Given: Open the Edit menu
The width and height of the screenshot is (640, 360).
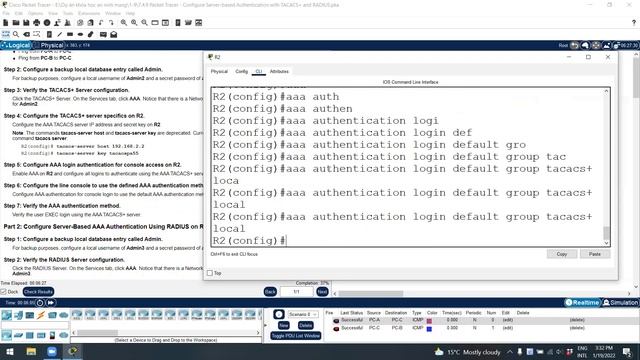Looking at the screenshot, I should [x=19, y=13].
